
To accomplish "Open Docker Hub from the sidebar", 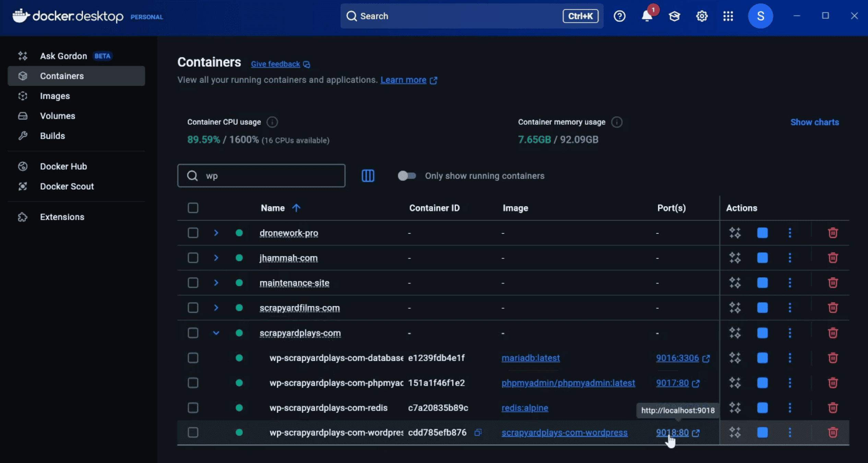I will tap(63, 166).
